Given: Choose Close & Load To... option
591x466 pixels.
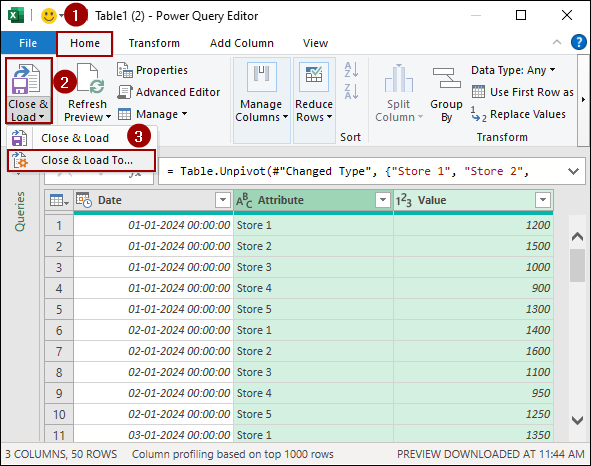Looking at the screenshot, I should coord(81,160).
